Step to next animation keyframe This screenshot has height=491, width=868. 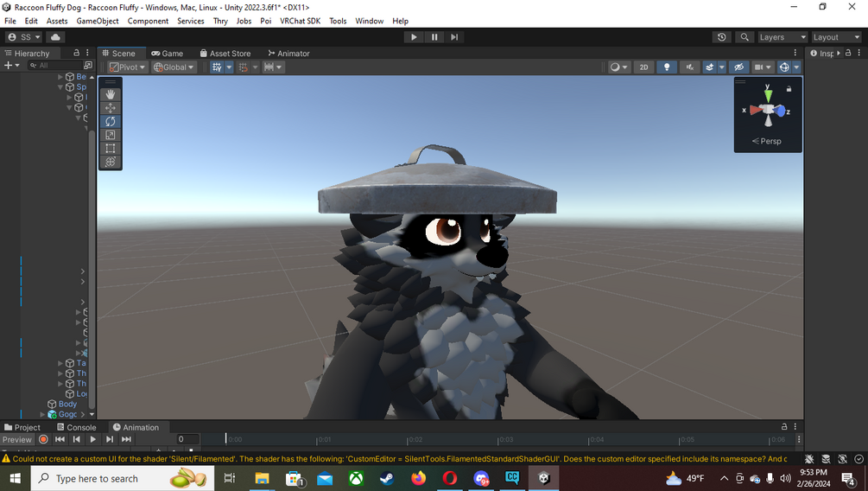click(110, 439)
